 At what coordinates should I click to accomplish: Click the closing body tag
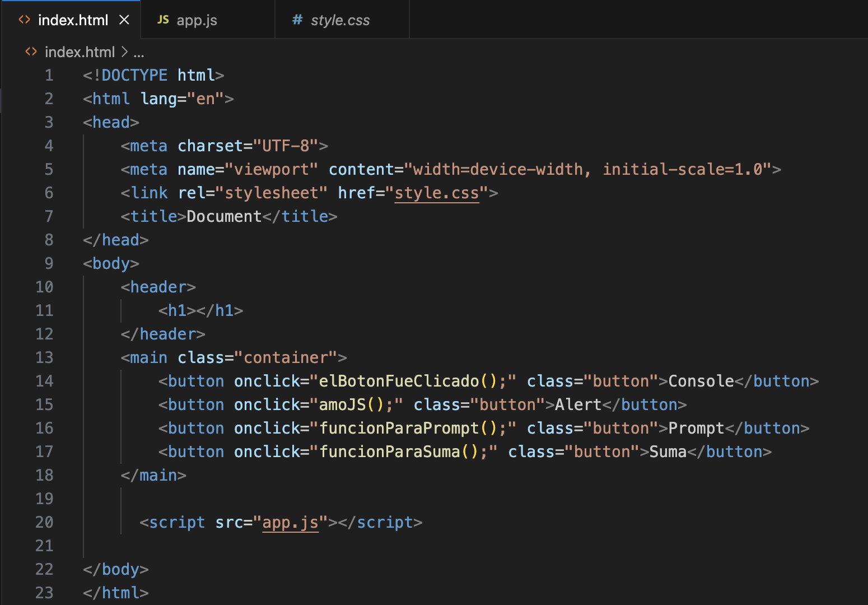[x=116, y=570]
